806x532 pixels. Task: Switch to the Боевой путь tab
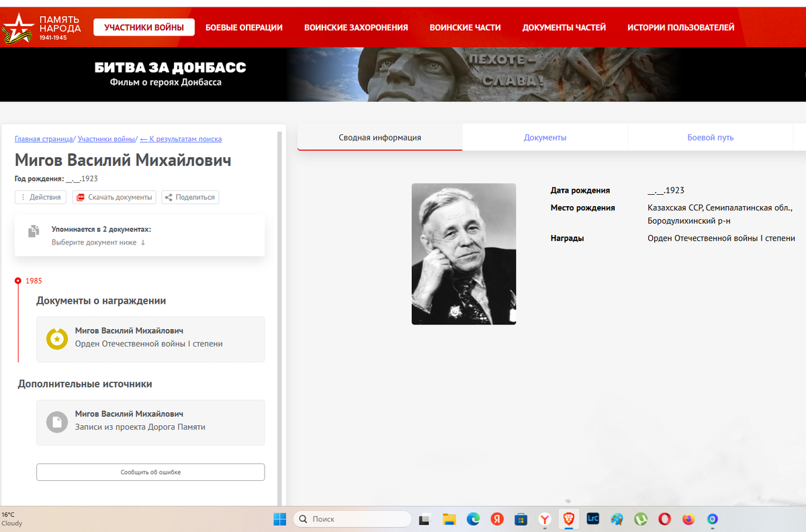coord(711,138)
